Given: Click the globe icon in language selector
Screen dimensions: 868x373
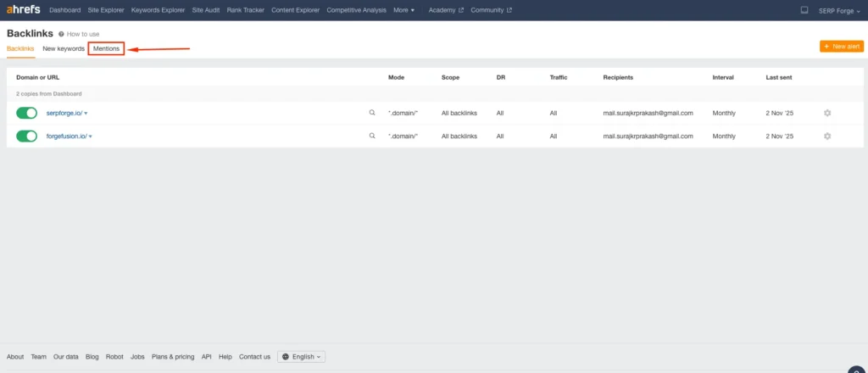Looking at the screenshot, I should pyautogui.click(x=285, y=357).
